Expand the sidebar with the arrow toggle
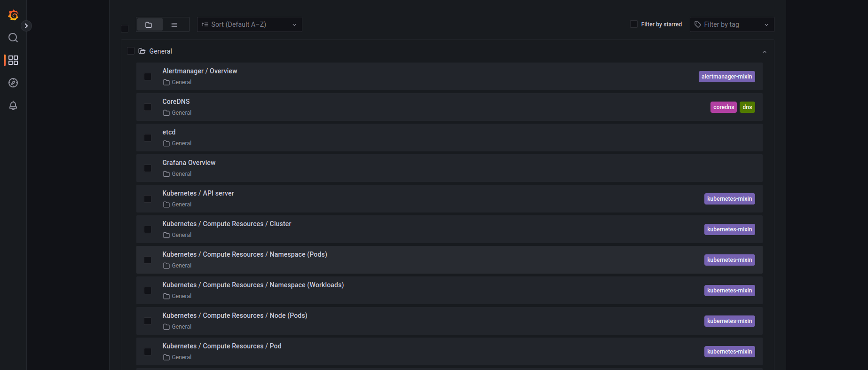The image size is (868, 370). coord(26,26)
